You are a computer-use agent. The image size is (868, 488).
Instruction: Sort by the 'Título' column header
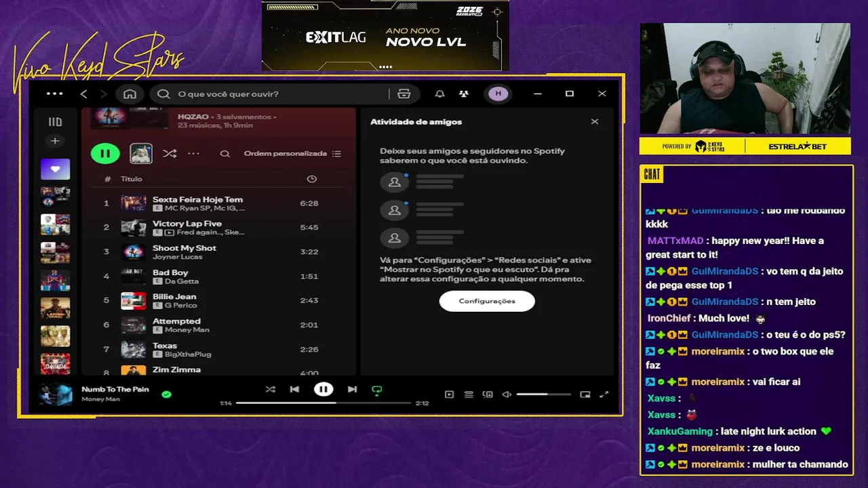(x=132, y=179)
